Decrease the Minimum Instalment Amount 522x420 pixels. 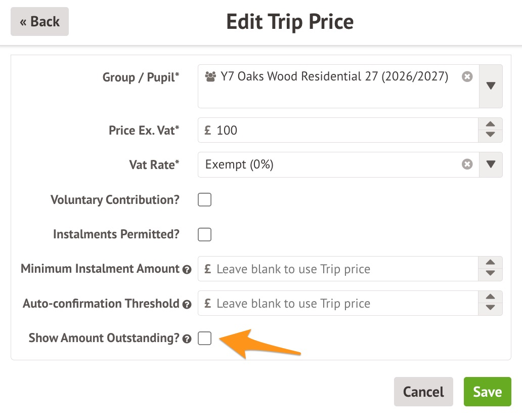pyautogui.click(x=490, y=274)
